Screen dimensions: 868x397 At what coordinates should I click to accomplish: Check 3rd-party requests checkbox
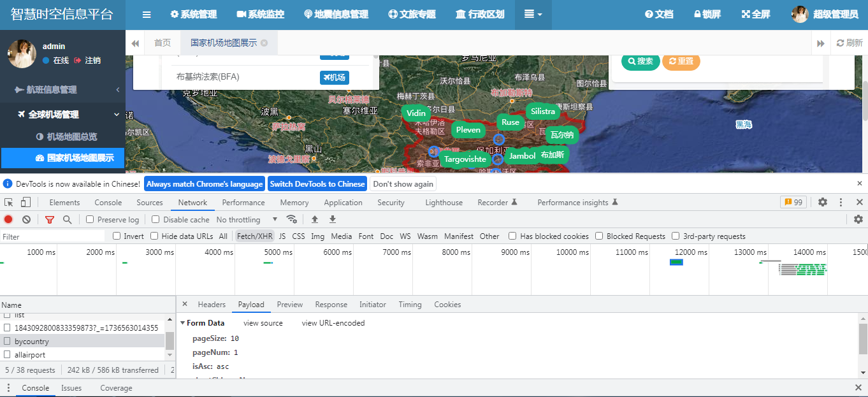(676, 236)
